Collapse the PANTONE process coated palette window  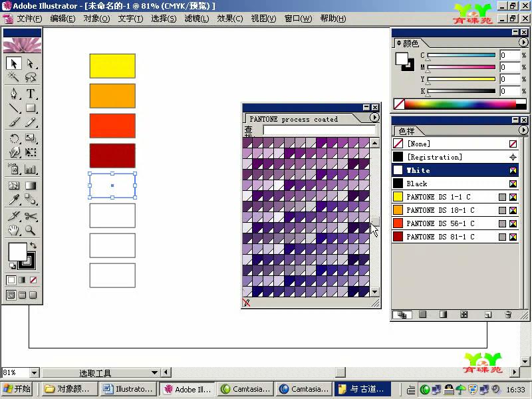point(366,107)
